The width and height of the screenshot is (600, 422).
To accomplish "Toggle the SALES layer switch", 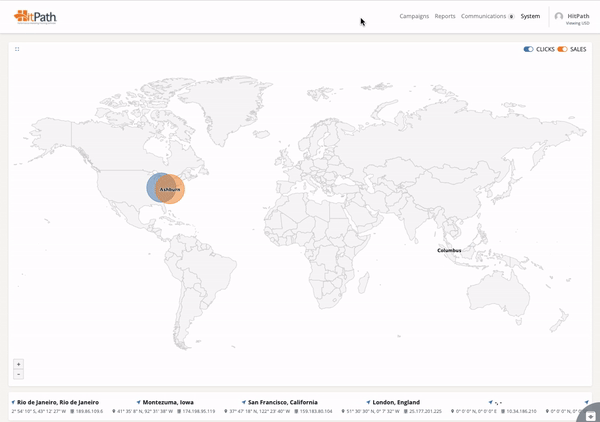I will click(562, 49).
